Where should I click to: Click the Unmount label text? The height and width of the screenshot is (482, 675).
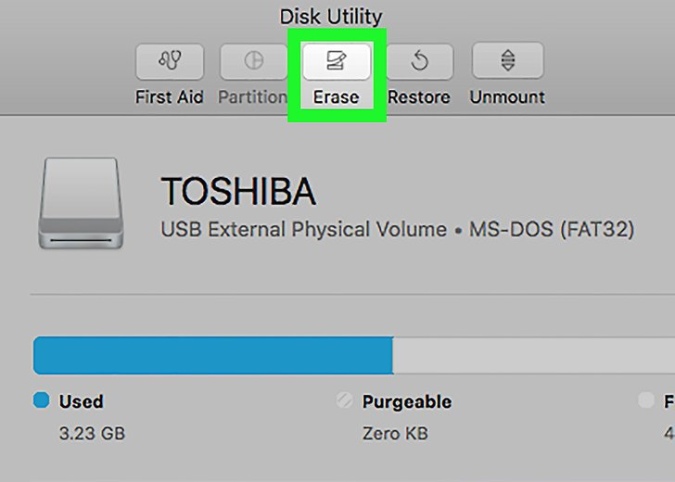click(x=507, y=97)
